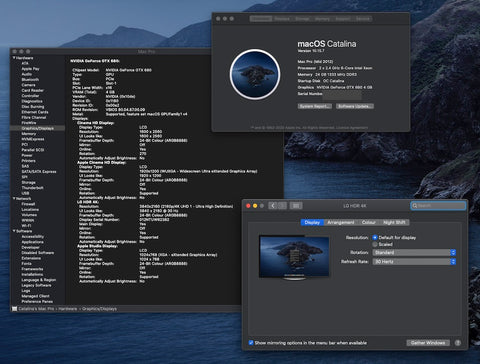Select Memory tab in About This Mac

pos(322,19)
